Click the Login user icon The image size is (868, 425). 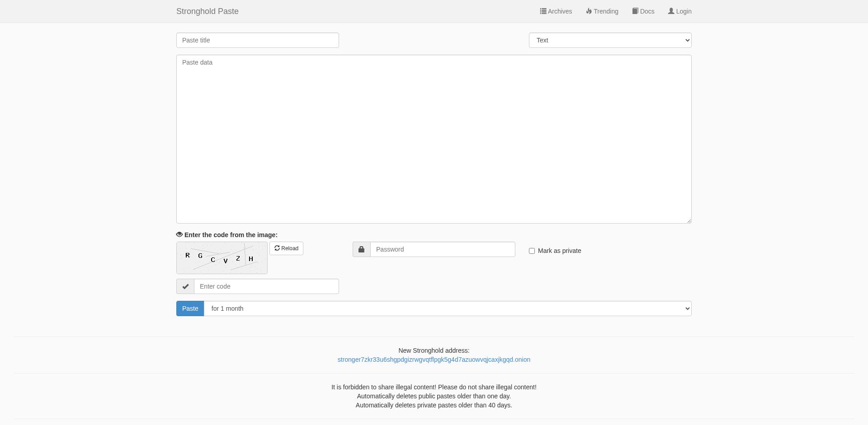(x=671, y=11)
